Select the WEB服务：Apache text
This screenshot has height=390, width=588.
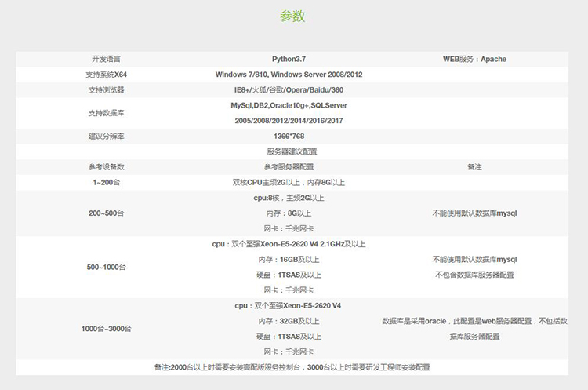(474, 59)
